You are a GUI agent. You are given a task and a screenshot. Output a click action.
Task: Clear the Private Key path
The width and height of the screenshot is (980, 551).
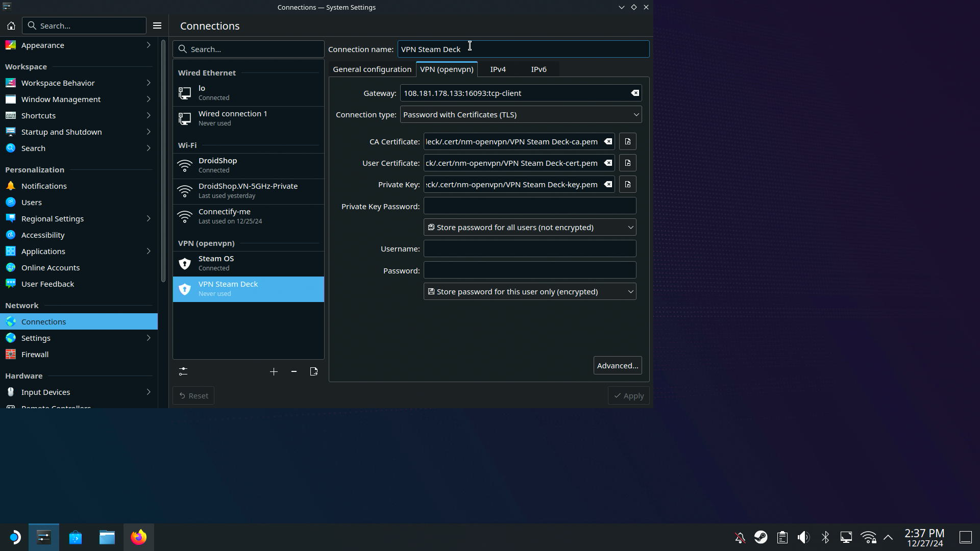[x=608, y=184]
